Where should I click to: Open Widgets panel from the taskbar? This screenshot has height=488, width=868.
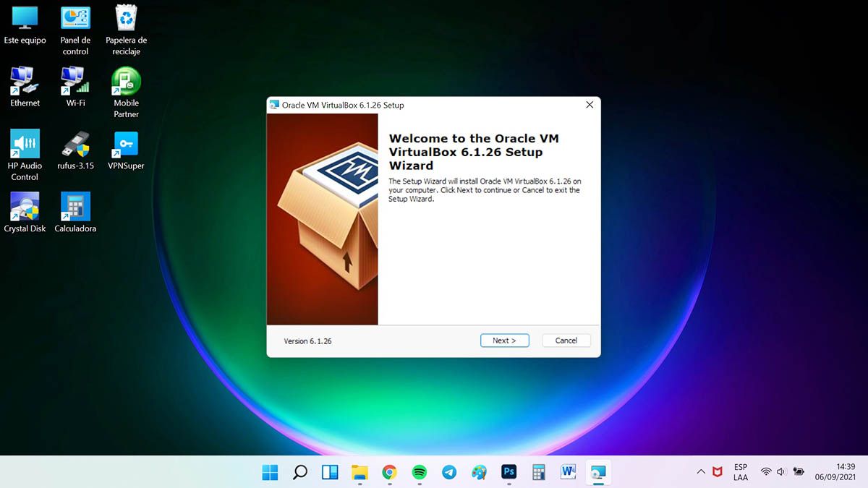click(329, 473)
